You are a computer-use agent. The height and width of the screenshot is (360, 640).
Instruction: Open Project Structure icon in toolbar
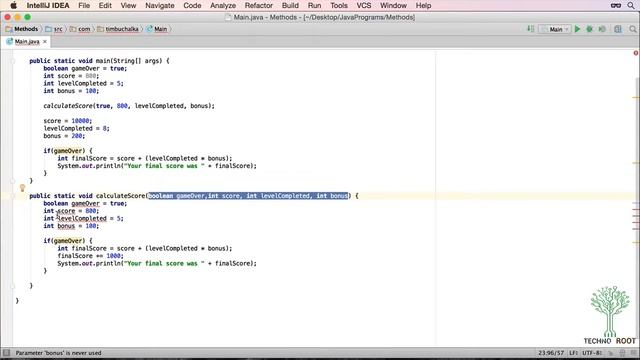pos(618,29)
